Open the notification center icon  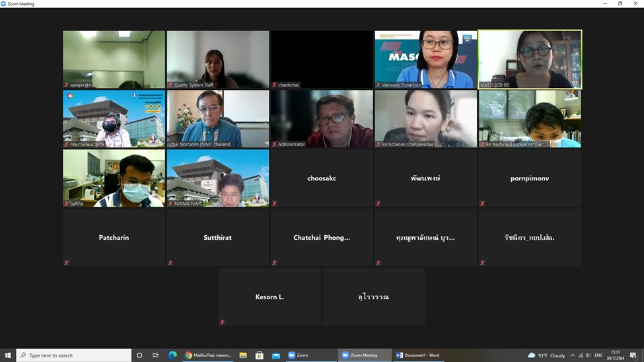[633, 355]
